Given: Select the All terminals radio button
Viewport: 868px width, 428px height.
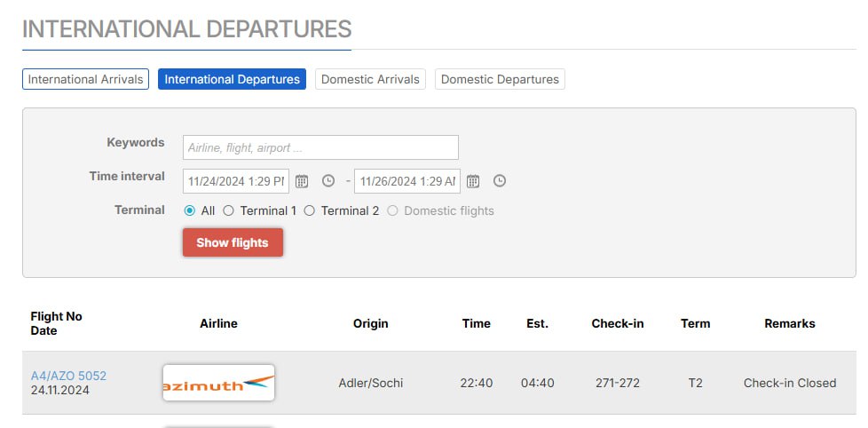Looking at the screenshot, I should click(190, 210).
